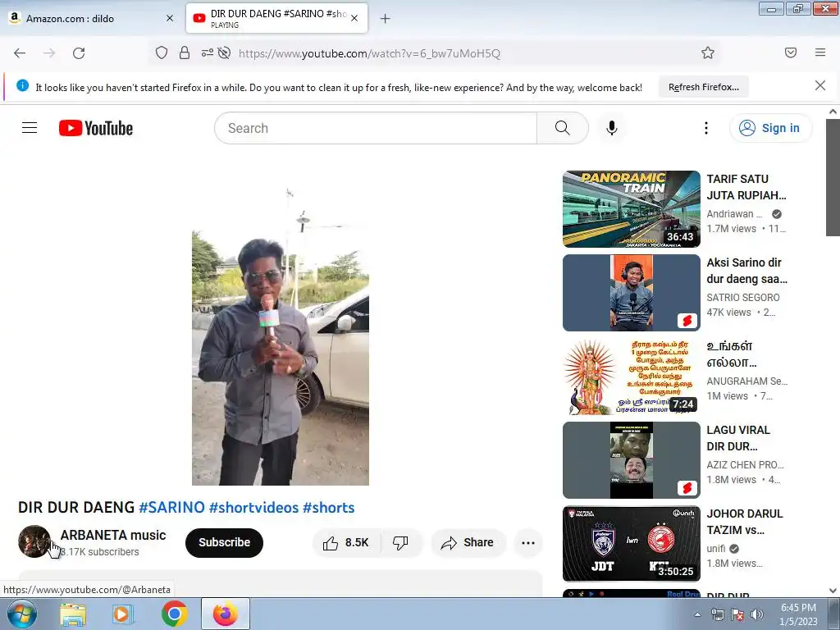Click the address bar URL
840x630 pixels.
click(x=369, y=53)
